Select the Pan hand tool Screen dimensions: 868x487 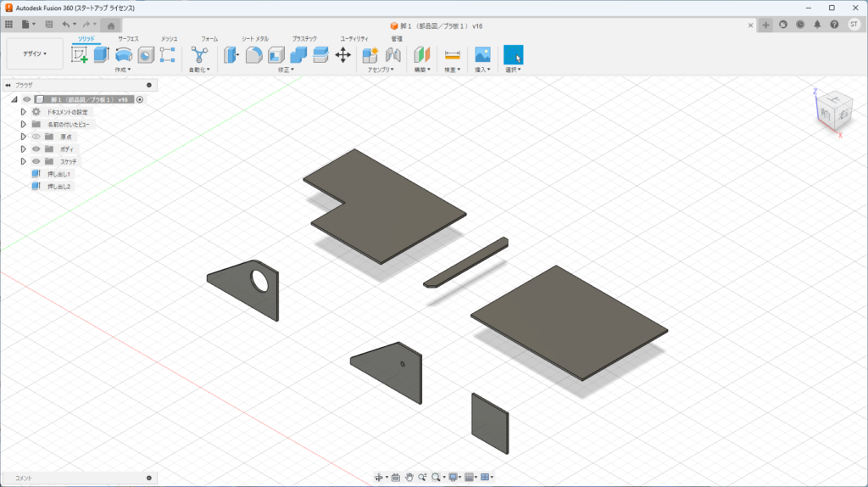(x=409, y=477)
